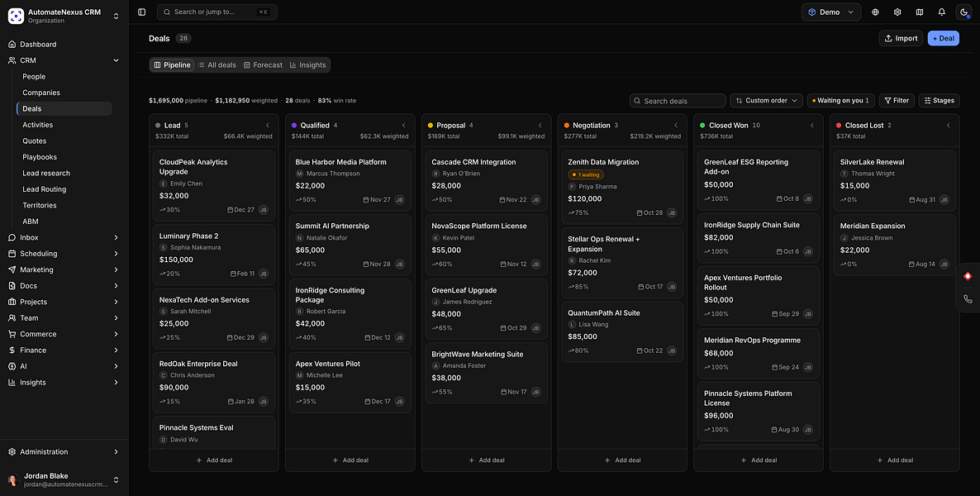980x496 pixels.
Task: Open notifications bell
Action: [941, 12]
